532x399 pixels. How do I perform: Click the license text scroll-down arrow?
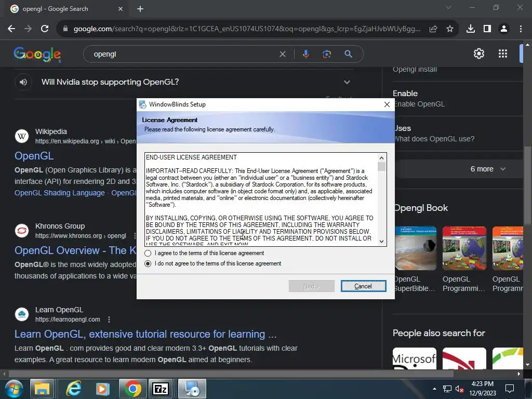[381, 241]
